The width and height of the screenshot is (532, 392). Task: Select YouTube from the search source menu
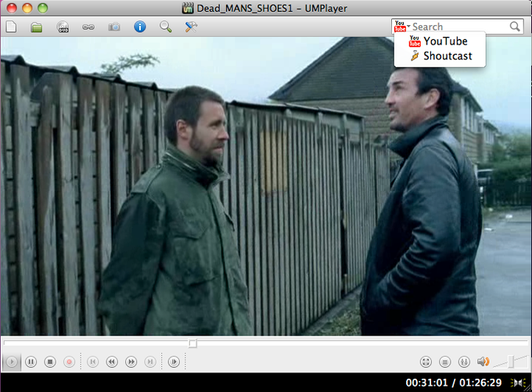tap(440, 41)
